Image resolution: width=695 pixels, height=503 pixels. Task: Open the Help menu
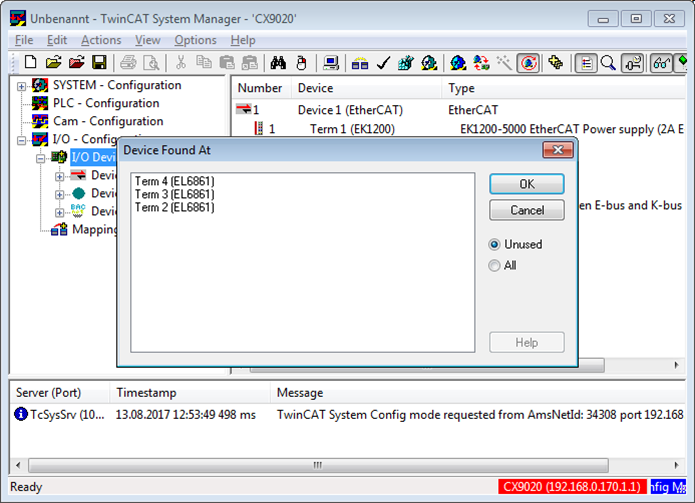pos(243,40)
